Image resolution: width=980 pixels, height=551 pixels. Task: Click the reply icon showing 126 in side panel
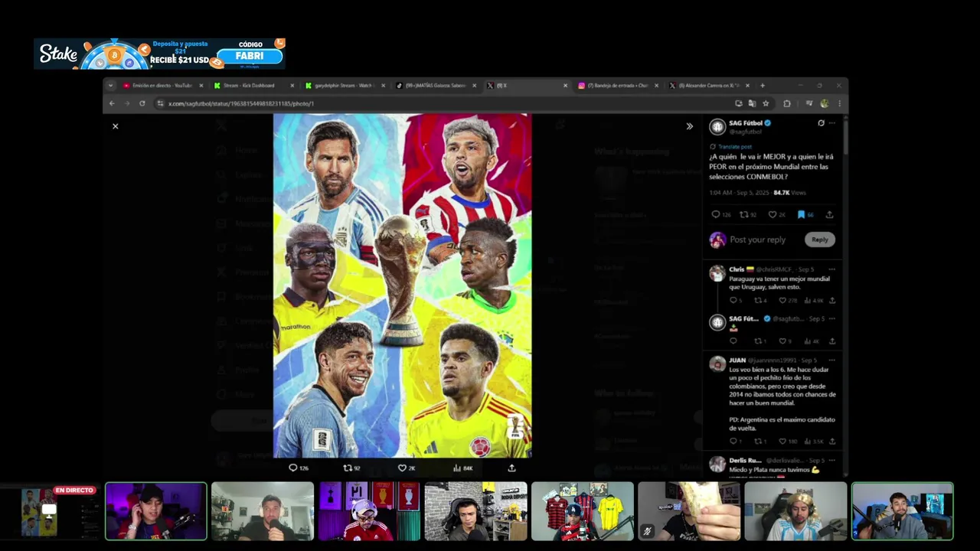coord(720,215)
